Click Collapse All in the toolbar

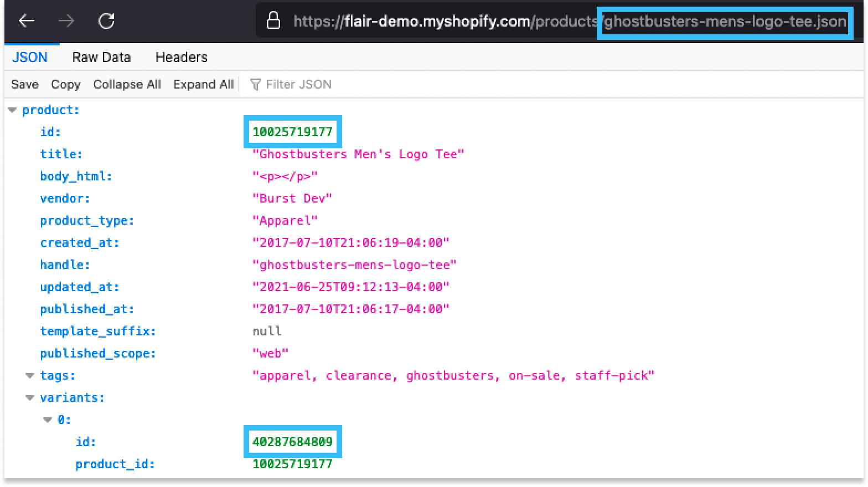(x=127, y=84)
